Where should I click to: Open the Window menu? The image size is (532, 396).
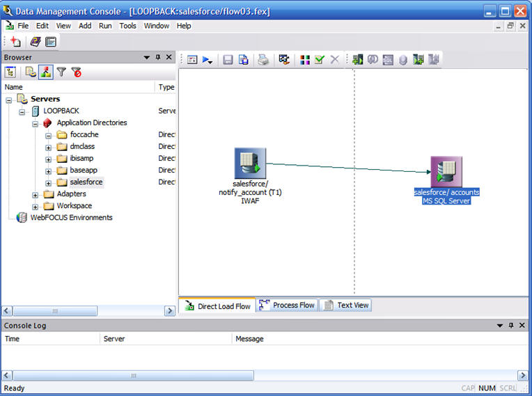coord(157,26)
